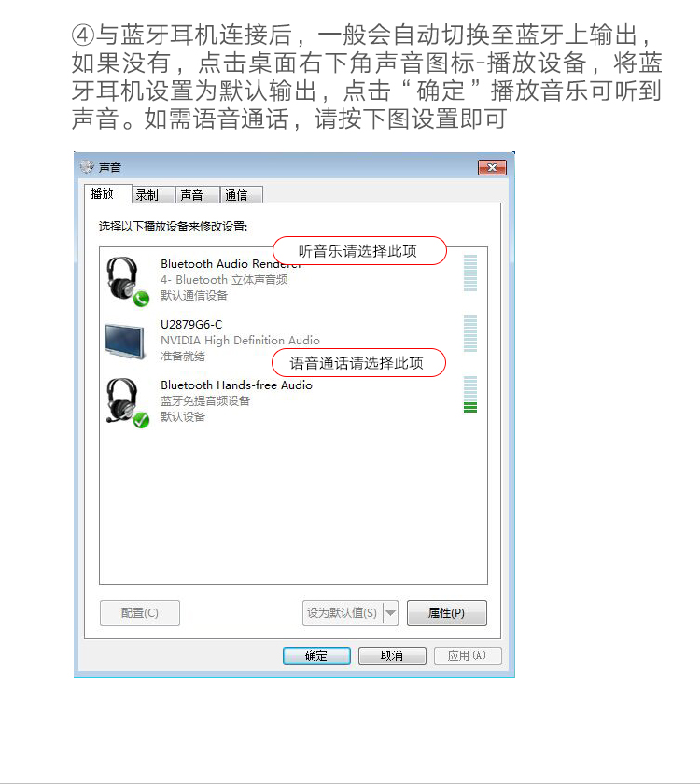Select the U2879G6-C monitor icon

[125, 341]
